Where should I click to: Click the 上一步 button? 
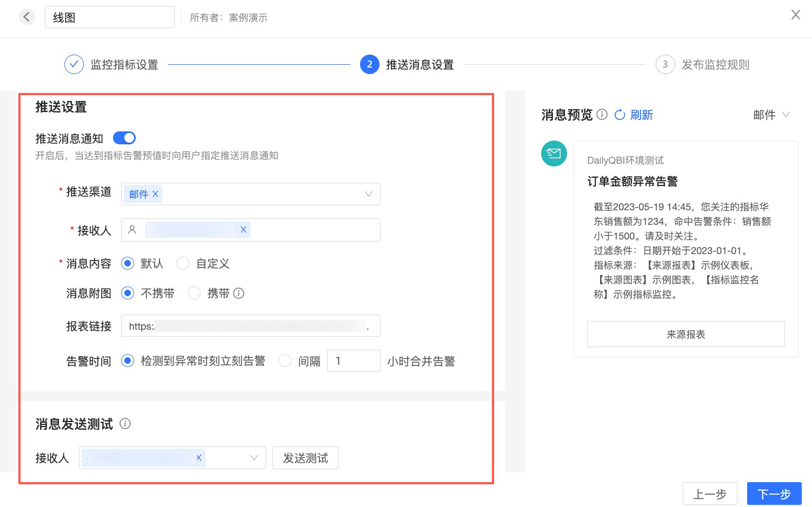pyautogui.click(x=710, y=494)
